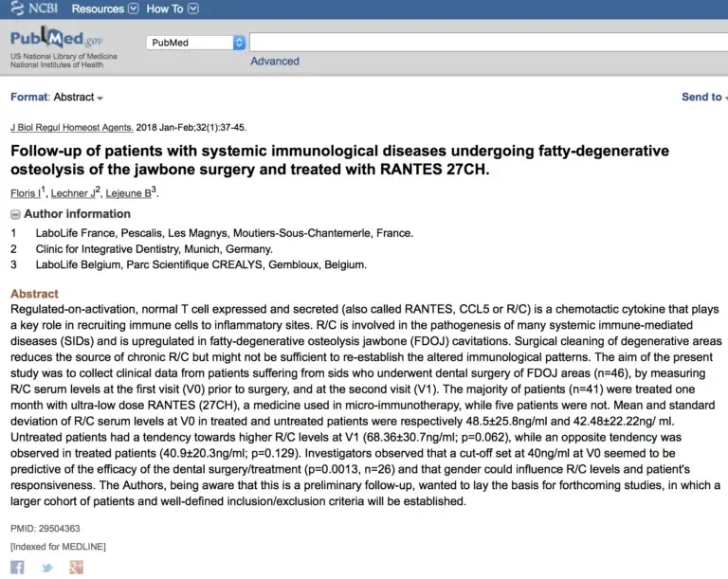Open author Floris I link
This screenshot has width=728, height=579.
26,193
